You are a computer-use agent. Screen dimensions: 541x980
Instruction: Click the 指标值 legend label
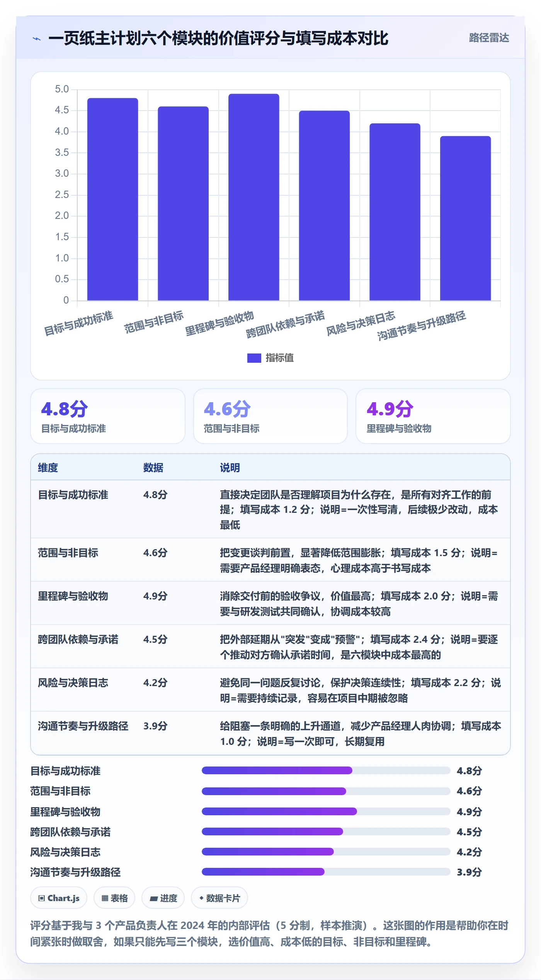click(279, 358)
